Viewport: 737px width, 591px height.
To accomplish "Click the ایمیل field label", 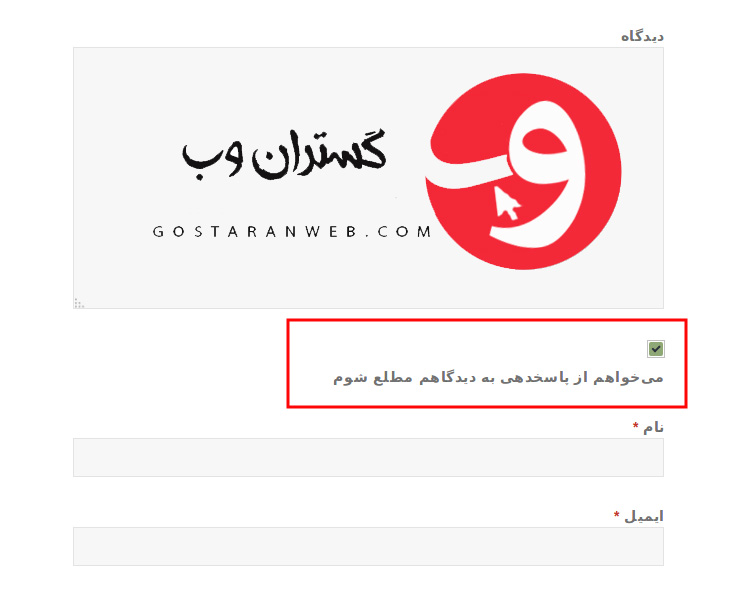I will tap(644, 516).
